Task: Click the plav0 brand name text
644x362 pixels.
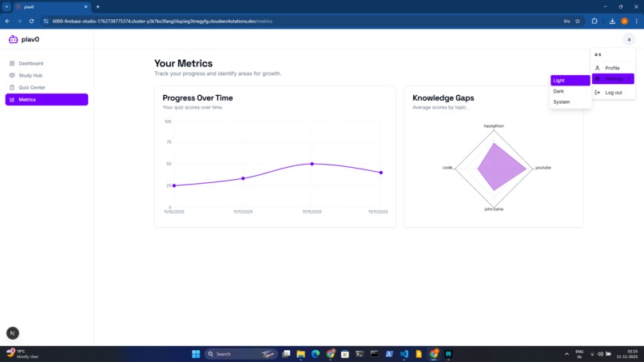Action: tap(30, 39)
